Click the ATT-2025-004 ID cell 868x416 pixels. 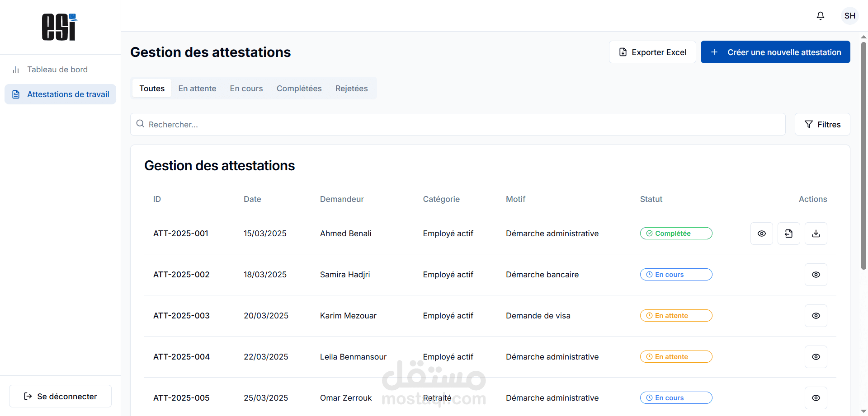[x=181, y=357]
